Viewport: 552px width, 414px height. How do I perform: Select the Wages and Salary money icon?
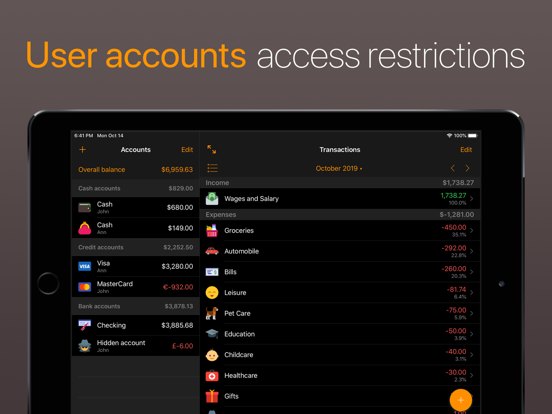click(212, 199)
